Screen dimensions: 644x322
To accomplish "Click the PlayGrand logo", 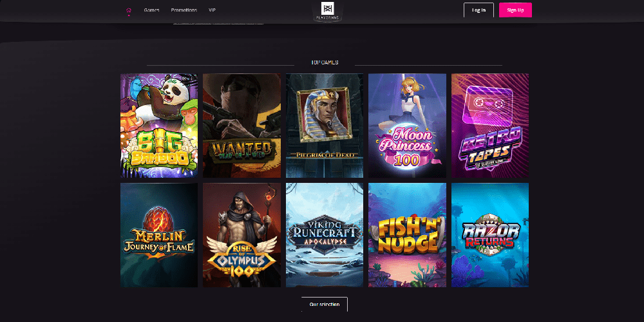I will pos(327,11).
